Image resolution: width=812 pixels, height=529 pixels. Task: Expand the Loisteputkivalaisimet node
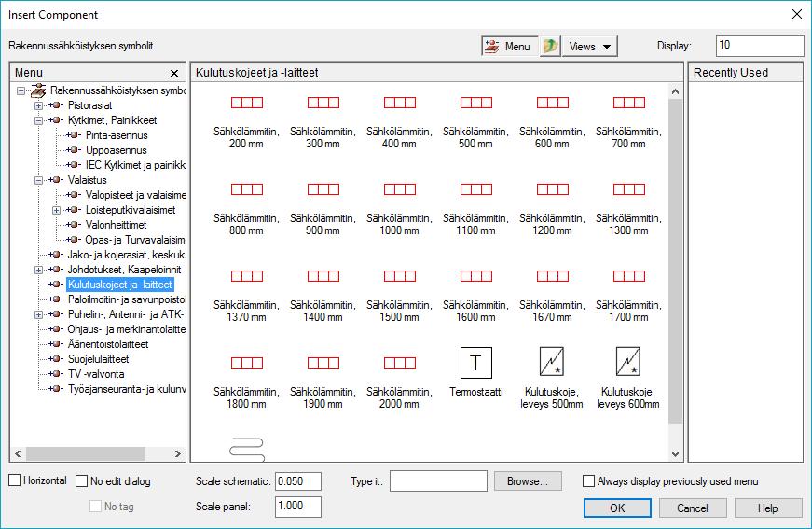(x=57, y=210)
